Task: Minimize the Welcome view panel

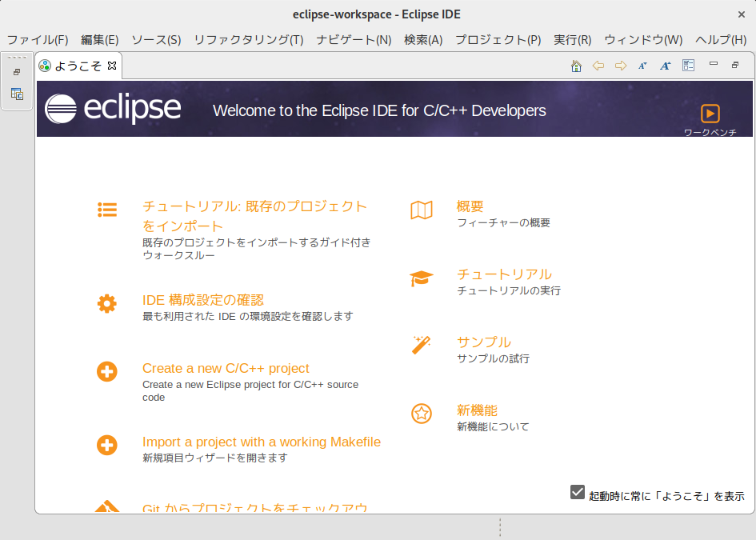Action: tap(714, 64)
